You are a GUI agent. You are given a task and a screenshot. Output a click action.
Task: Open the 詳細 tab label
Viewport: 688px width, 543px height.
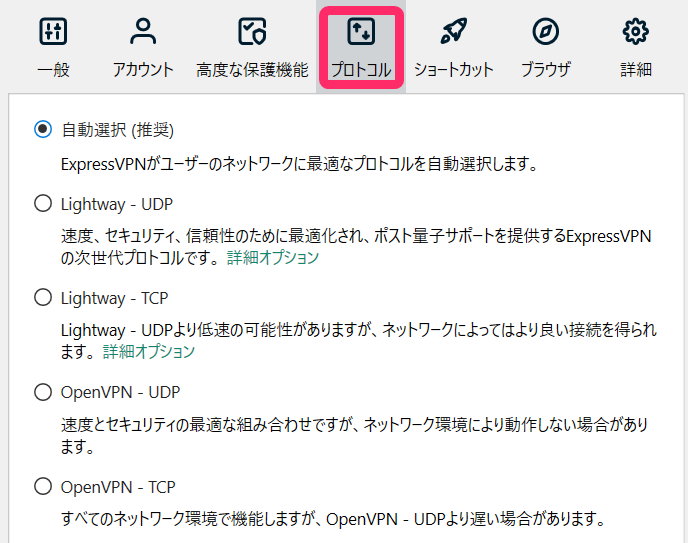pyautogui.click(x=636, y=70)
